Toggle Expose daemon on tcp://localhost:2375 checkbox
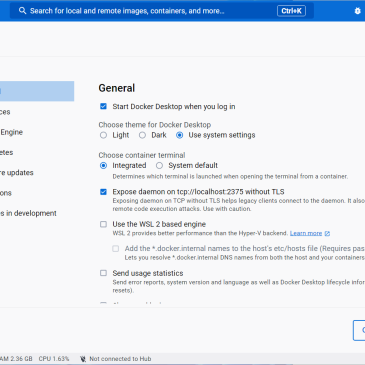The width and height of the screenshot is (365, 365). click(103, 192)
